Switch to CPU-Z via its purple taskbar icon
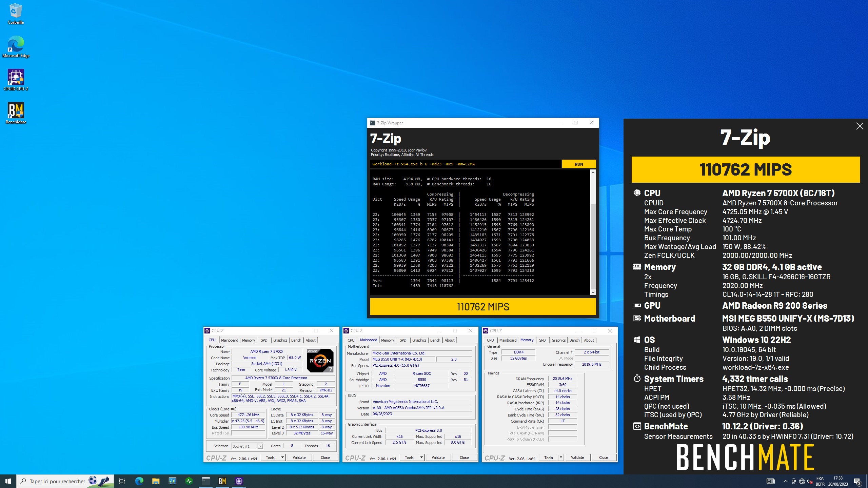Screen dimensions: 868x488 [239, 481]
